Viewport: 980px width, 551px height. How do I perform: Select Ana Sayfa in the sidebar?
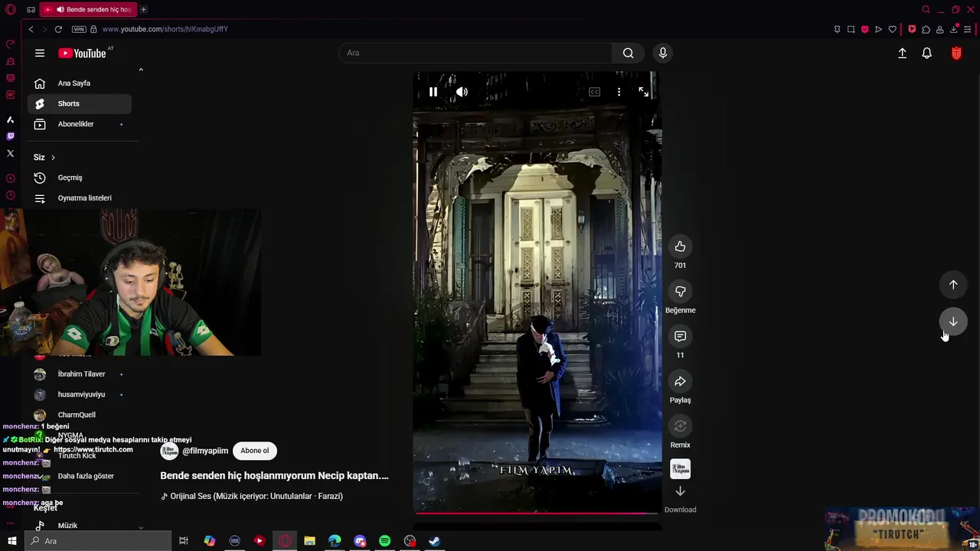tap(80, 83)
